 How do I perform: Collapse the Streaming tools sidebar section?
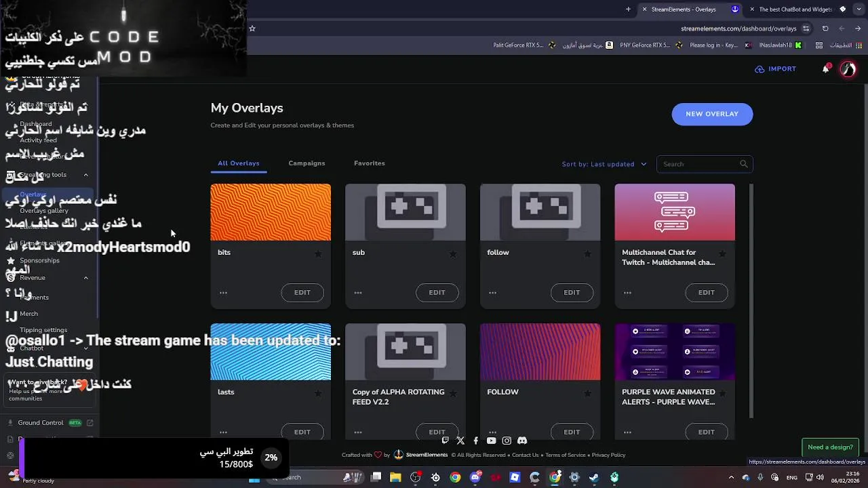(85, 175)
